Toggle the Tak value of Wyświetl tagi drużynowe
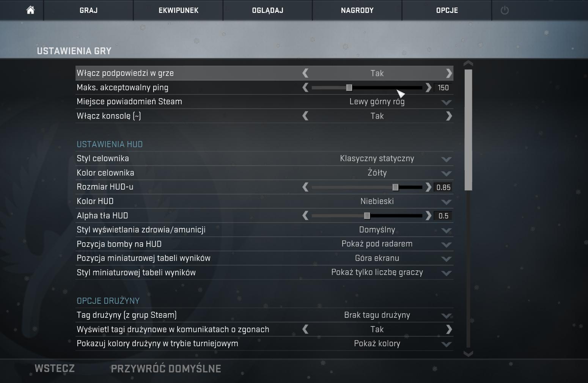588x383 pixels. pos(377,330)
